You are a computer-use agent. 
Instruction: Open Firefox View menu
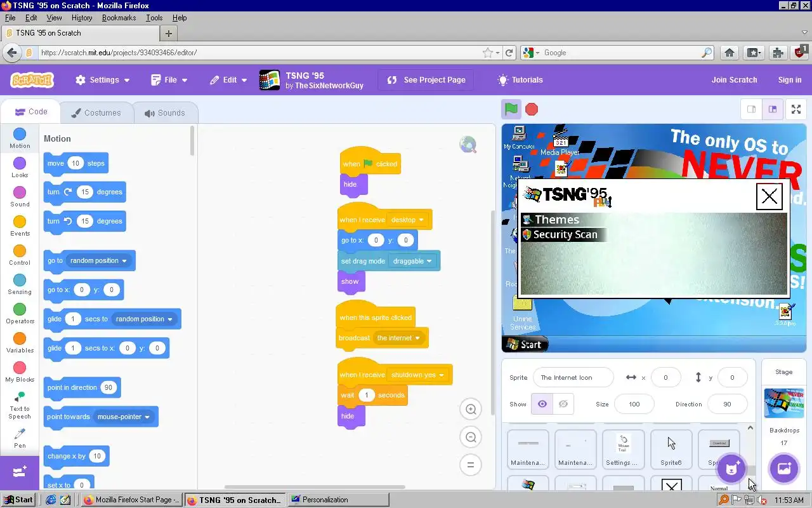coord(54,18)
